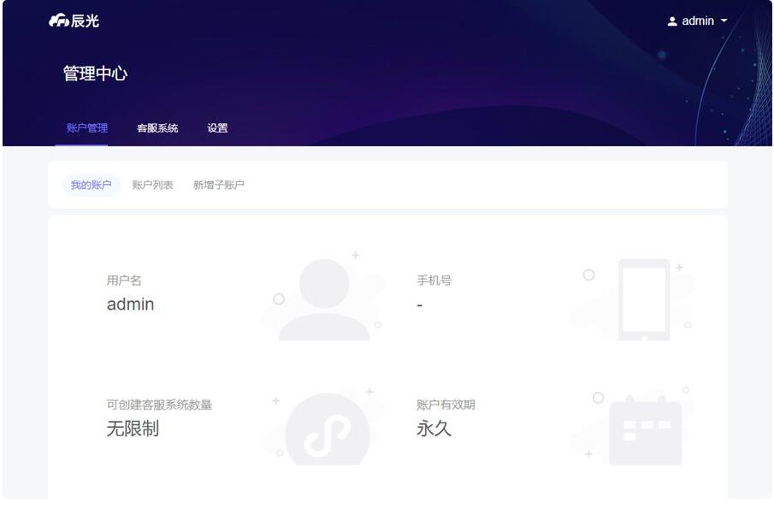
Task: Click the 无限制 quota value
Action: [133, 429]
